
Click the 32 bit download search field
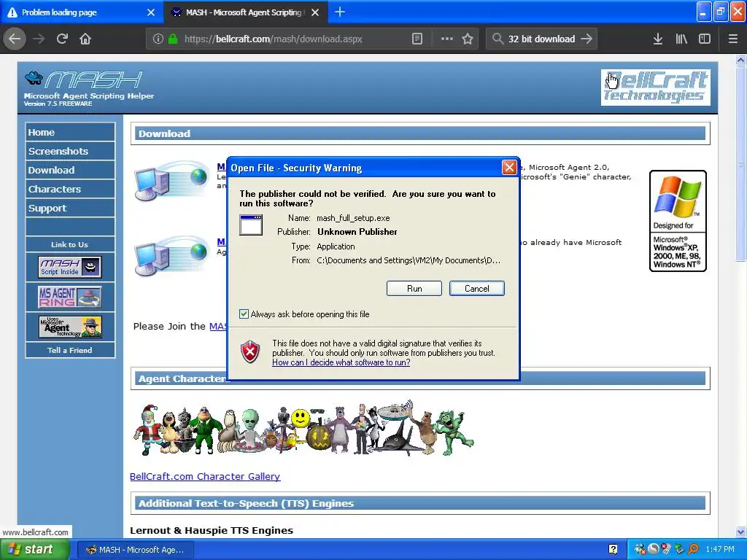542,39
